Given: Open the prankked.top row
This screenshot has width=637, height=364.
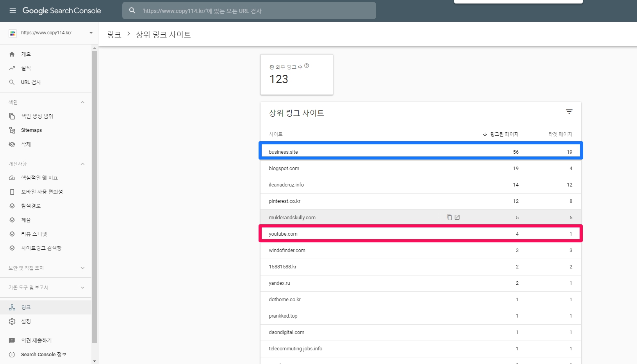Looking at the screenshot, I should pos(421,316).
